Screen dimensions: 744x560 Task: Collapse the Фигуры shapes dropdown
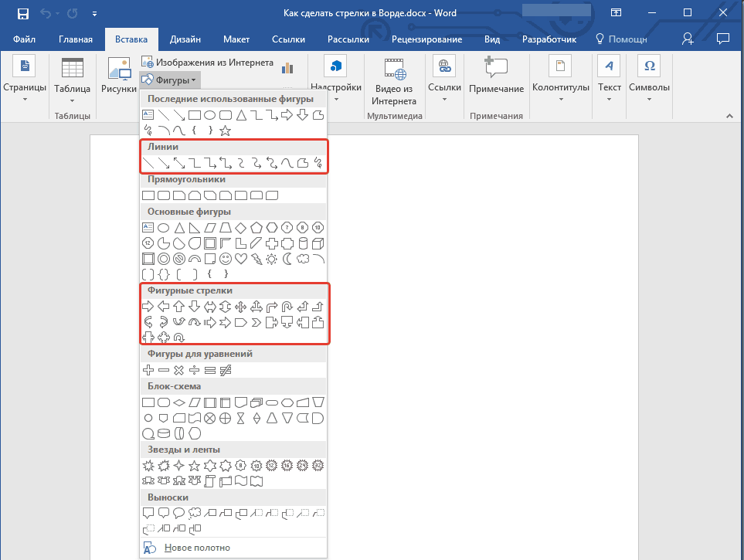(170, 79)
